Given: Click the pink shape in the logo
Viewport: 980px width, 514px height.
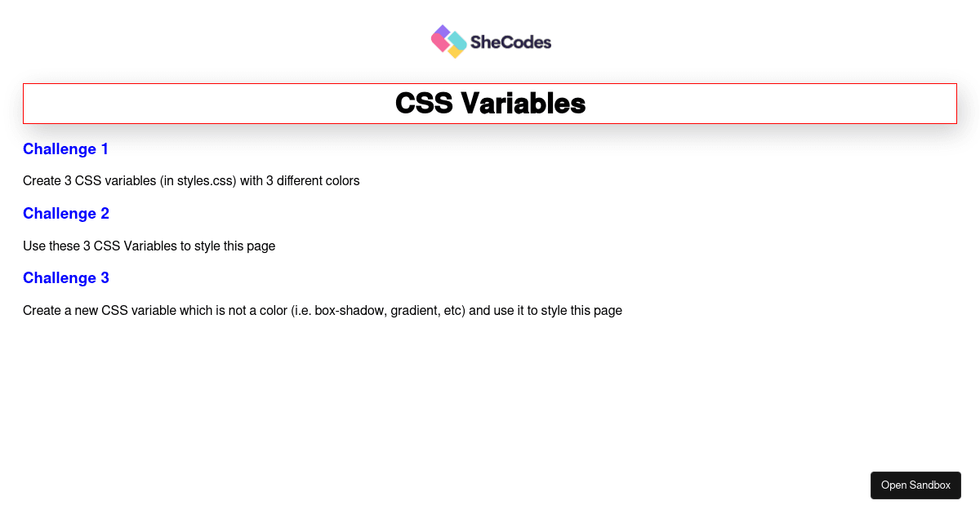Looking at the screenshot, I should [x=439, y=42].
